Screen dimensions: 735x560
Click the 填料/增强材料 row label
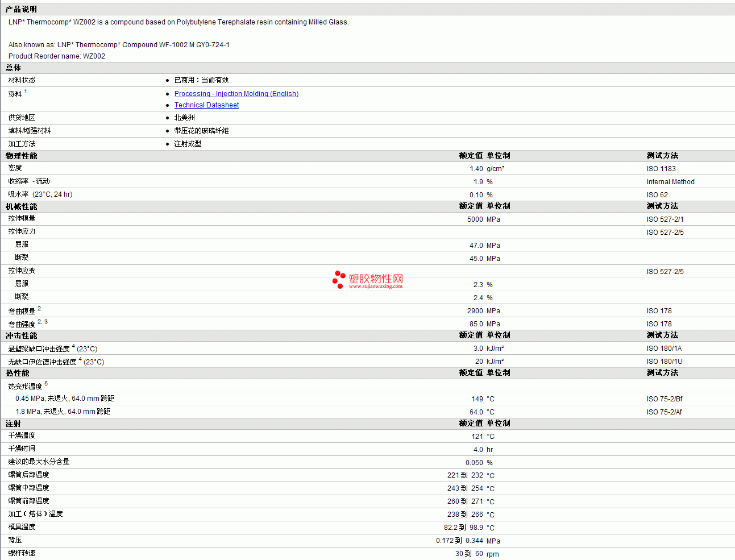(x=30, y=131)
